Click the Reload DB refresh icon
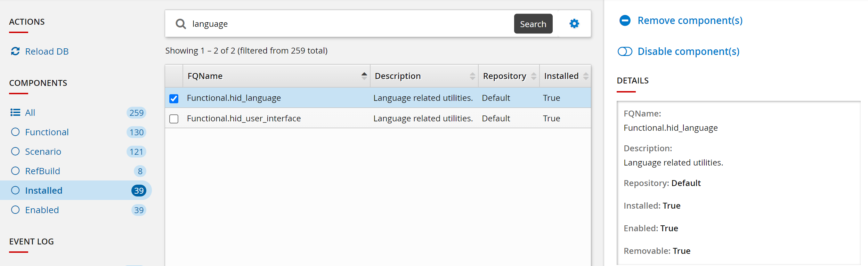Image resolution: width=868 pixels, height=266 pixels. point(15,51)
